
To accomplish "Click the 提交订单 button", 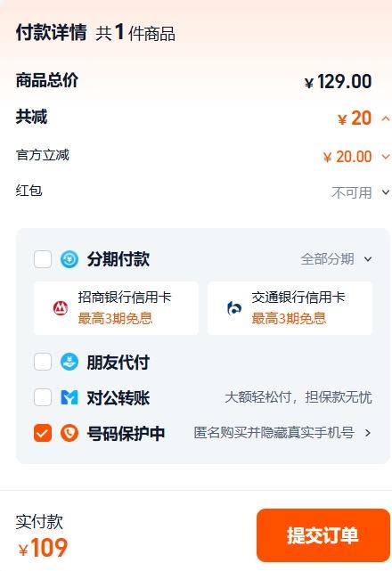I will pyautogui.click(x=323, y=535).
